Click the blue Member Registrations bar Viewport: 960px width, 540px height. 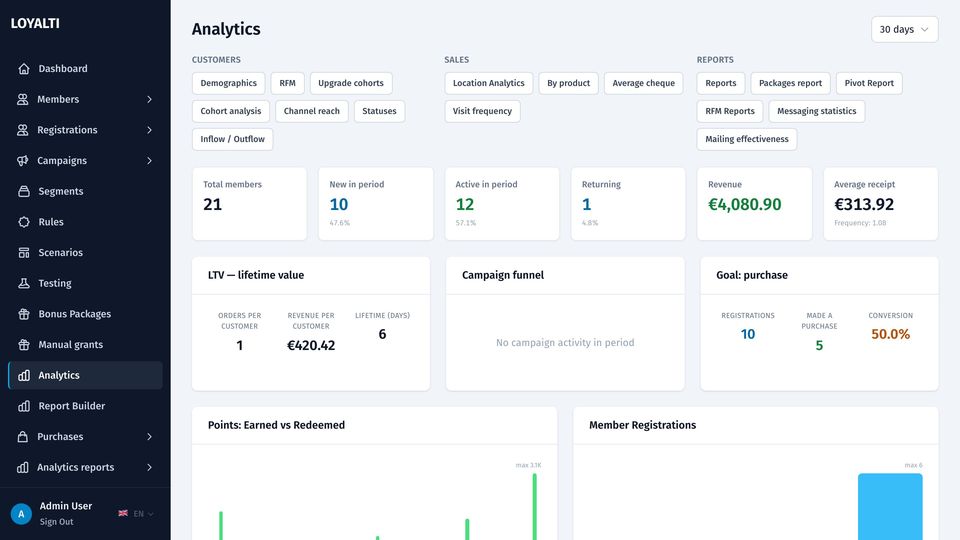coord(890,506)
